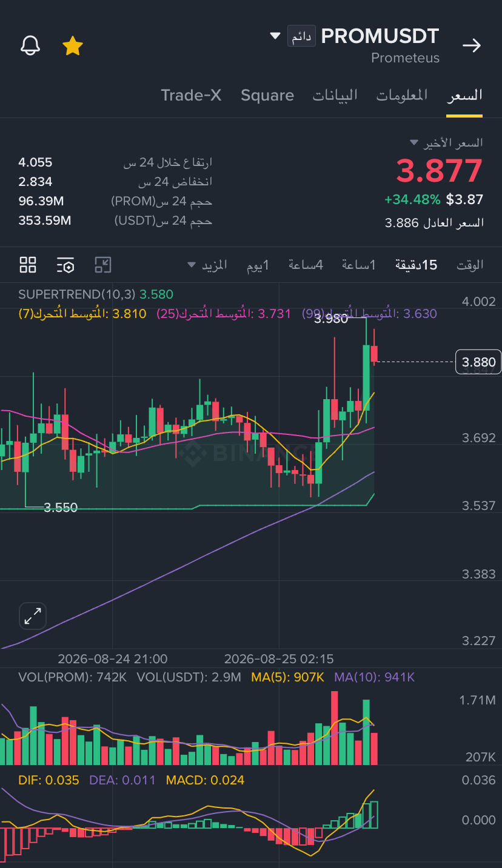Tap the arrow icon beside PROMUSDT

click(472, 45)
